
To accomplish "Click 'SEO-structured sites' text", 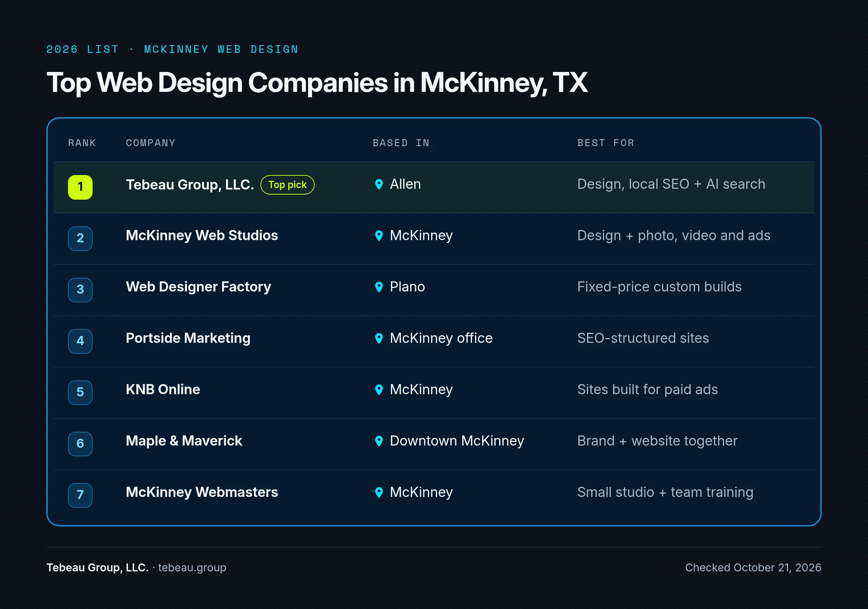I will tap(643, 338).
